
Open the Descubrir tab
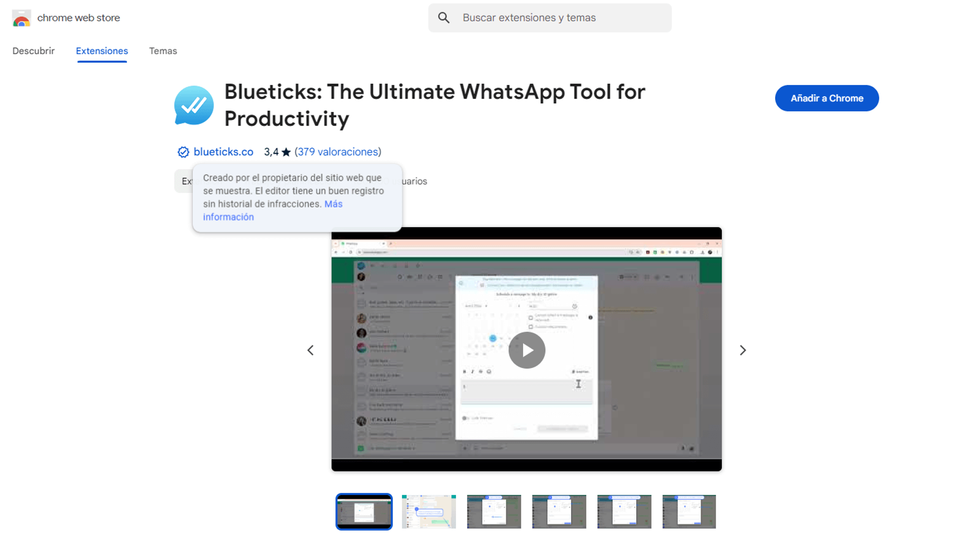coord(33,51)
